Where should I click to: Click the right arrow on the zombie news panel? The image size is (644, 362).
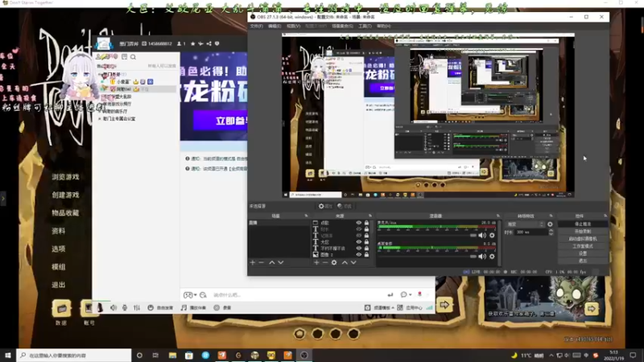(x=592, y=309)
